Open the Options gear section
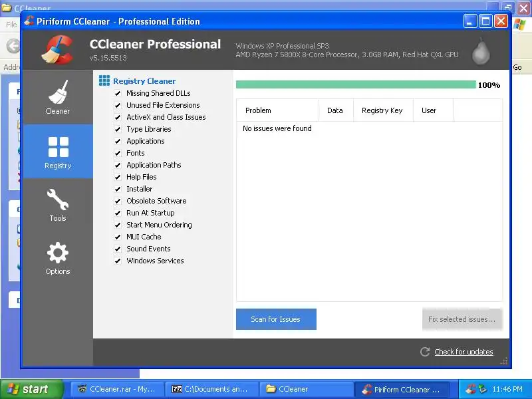Screen dimensions: 532x399 tap(58, 259)
